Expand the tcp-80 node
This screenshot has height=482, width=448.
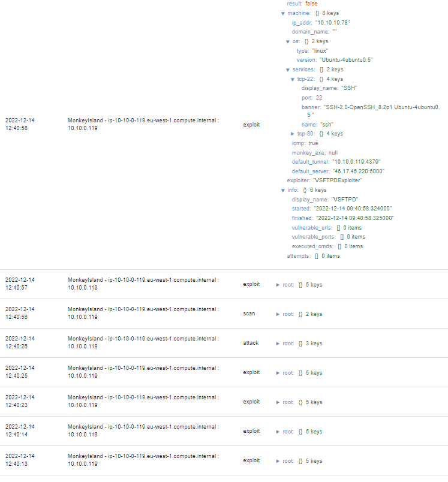tap(293, 134)
